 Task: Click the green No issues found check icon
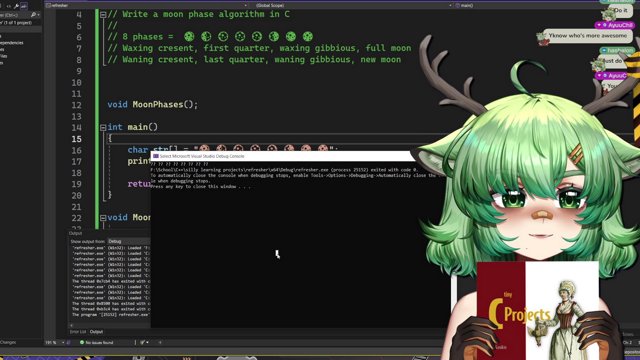coord(82,342)
